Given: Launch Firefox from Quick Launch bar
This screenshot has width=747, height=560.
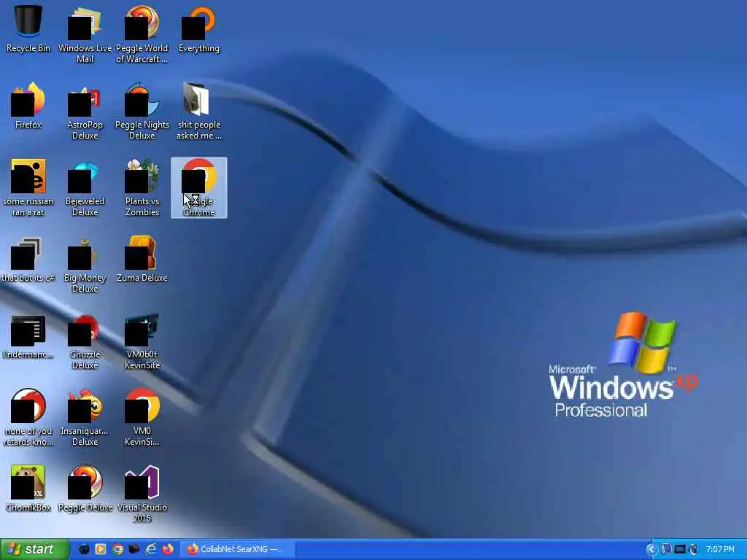Looking at the screenshot, I should [x=168, y=549].
